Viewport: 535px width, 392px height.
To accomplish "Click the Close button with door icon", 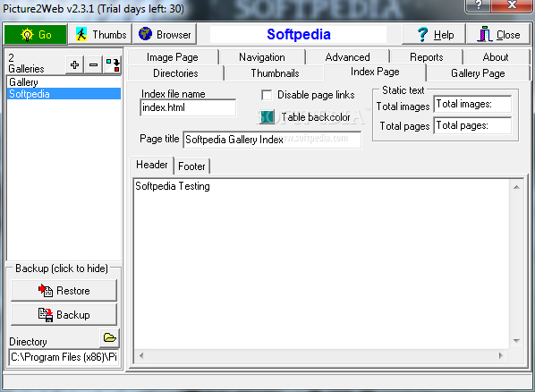I will pos(498,35).
